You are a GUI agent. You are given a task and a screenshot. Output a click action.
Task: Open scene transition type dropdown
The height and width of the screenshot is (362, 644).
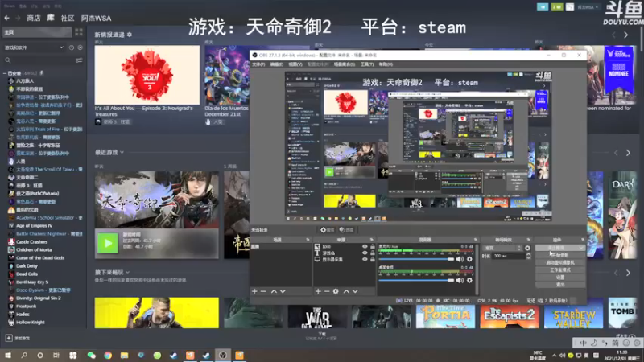502,248
